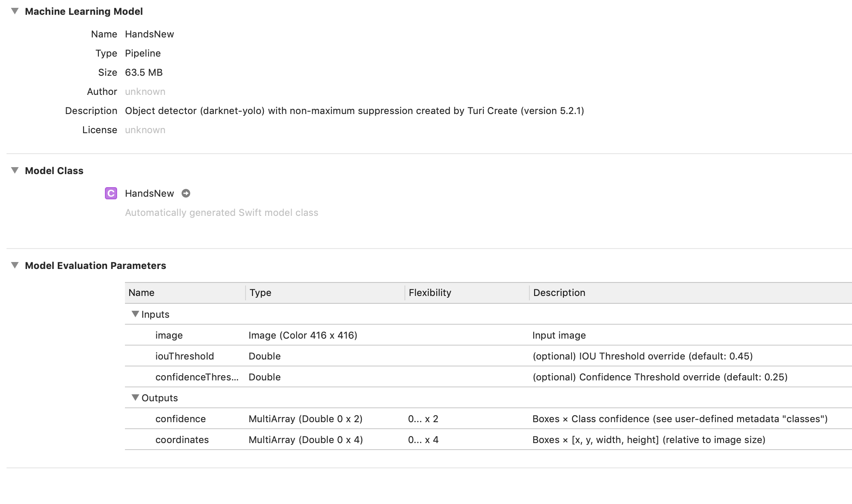This screenshot has width=852, height=504.
Task: Open HandsNew class with the arrow icon
Action: tap(186, 193)
